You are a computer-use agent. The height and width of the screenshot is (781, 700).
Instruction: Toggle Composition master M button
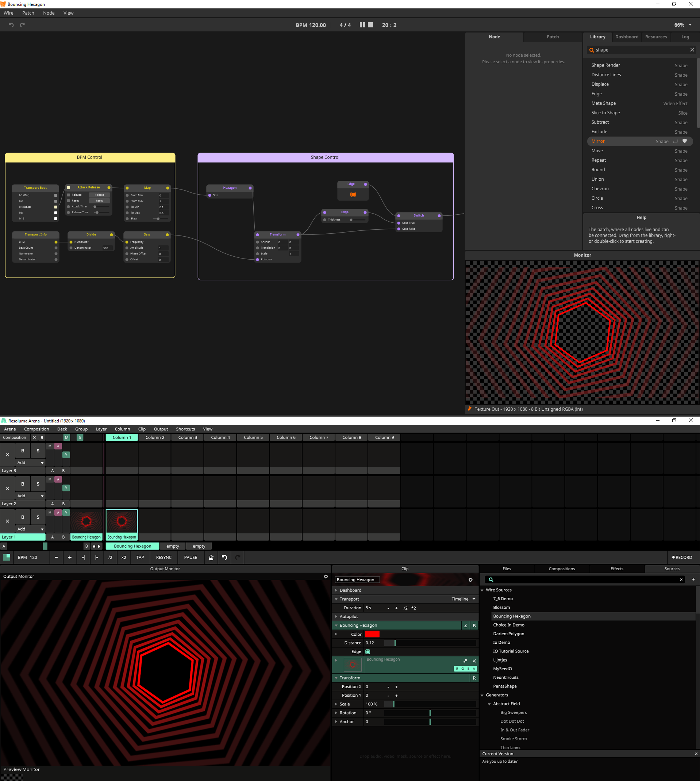click(66, 437)
